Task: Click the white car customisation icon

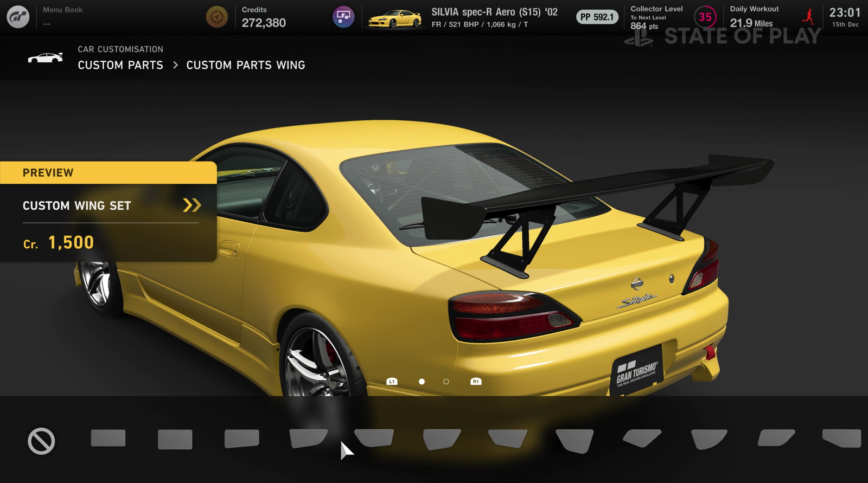Action: (46, 57)
